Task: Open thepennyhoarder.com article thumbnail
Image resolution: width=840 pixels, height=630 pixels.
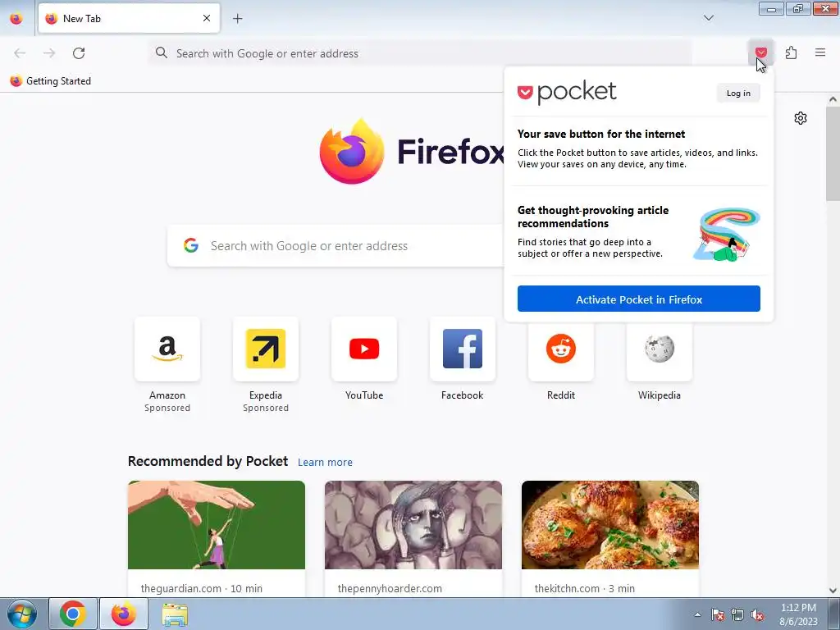Action: click(x=413, y=525)
